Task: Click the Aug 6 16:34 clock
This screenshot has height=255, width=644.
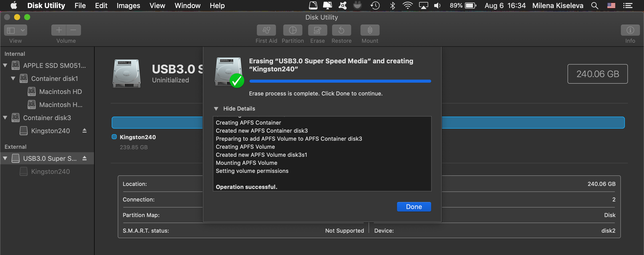Action: pos(505,6)
